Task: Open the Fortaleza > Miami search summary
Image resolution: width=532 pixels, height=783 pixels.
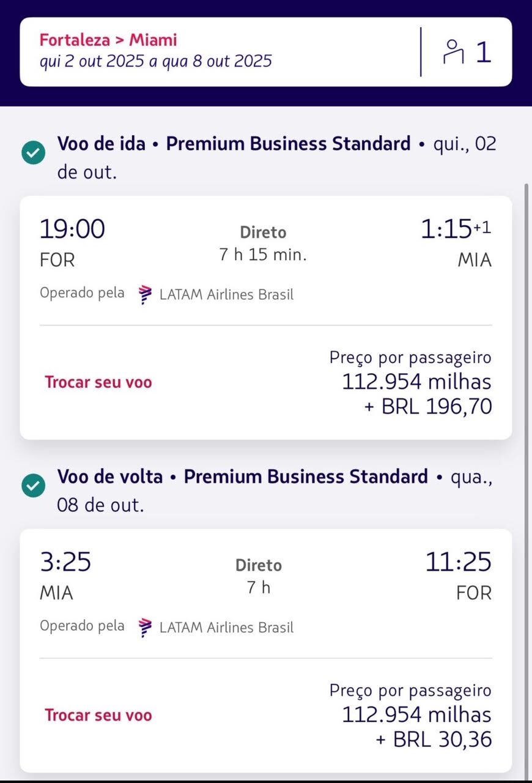Action: [x=108, y=40]
